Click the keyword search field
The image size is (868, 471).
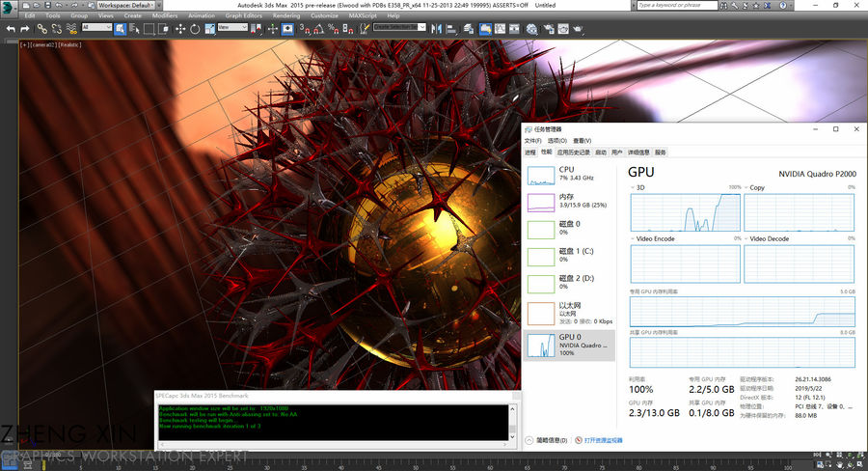click(677, 5)
